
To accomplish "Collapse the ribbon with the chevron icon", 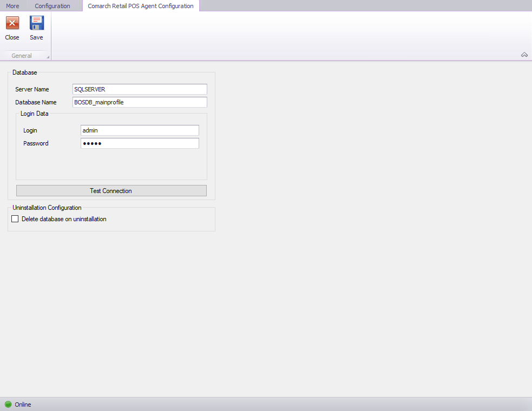I will 524,55.
